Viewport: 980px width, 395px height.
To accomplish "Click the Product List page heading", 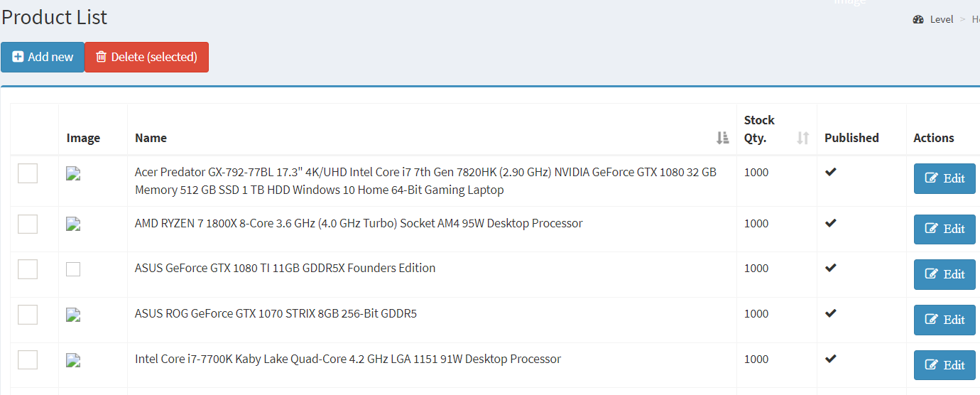I will 55,16.
